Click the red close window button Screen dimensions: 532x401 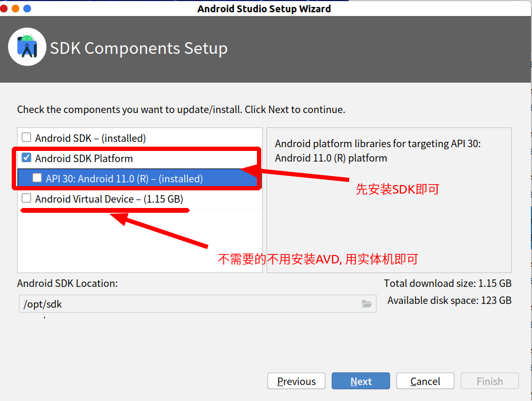coord(4,9)
